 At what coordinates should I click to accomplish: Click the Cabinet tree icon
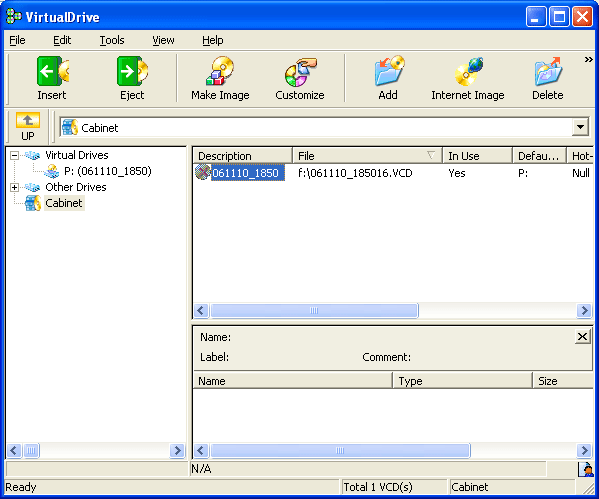click(x=33, y=203)
